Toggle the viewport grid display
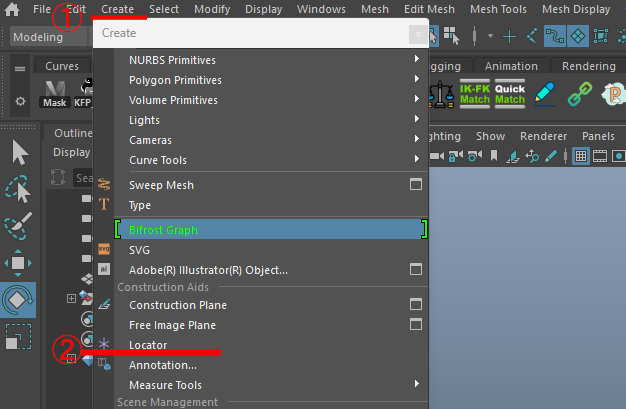626x409 pixels. pyautogui.click(x=581, y=157)
